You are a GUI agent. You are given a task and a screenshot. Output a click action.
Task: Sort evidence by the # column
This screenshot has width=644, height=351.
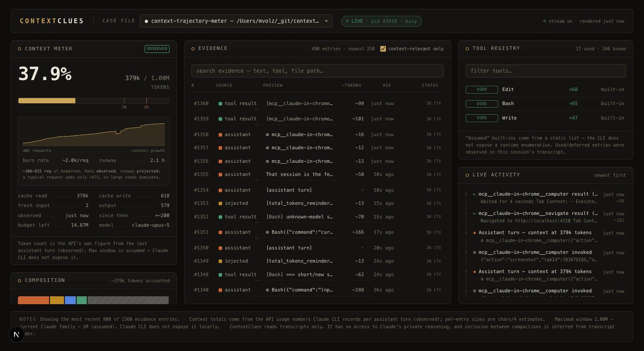coord(193,85)
